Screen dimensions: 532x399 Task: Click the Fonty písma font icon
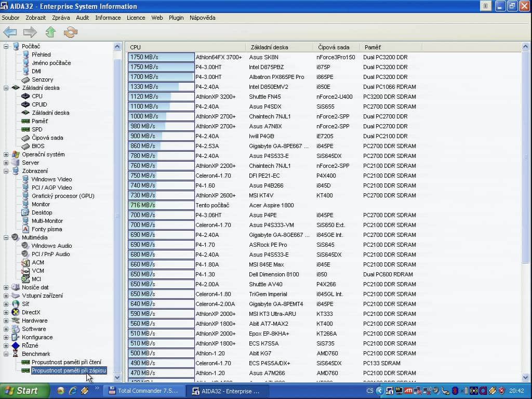[x=25, y=229]
